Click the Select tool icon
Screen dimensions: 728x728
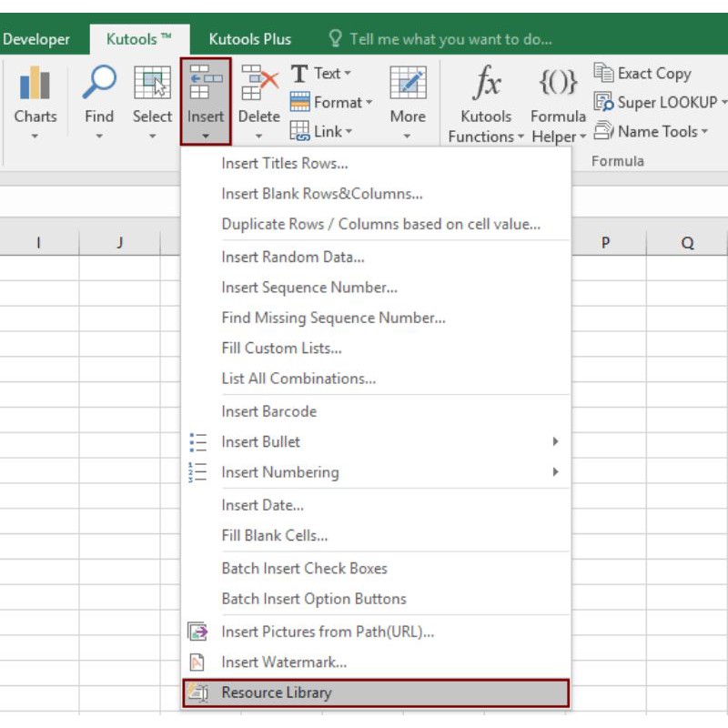152,85
